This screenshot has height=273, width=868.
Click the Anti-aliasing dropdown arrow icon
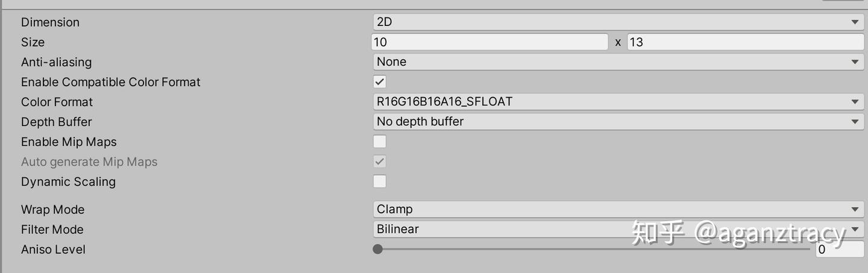tap(855, 62)
